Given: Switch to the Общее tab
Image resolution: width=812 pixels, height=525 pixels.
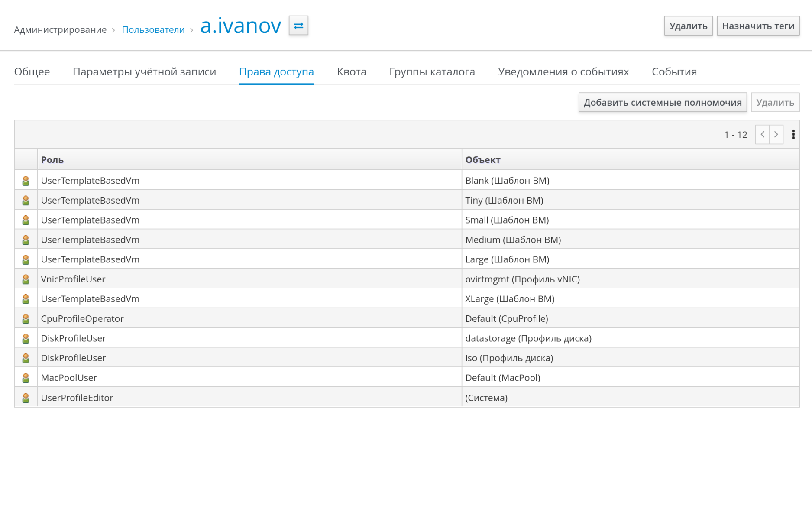Looking at the screenshot, I should 32,72.
